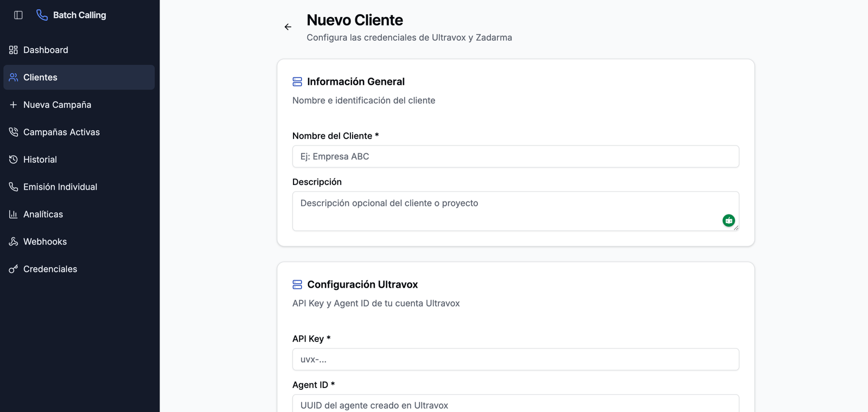Viewport: 868px width, 412px height.
Task: Click the Historial clock icon
Action: click(14, 160)
